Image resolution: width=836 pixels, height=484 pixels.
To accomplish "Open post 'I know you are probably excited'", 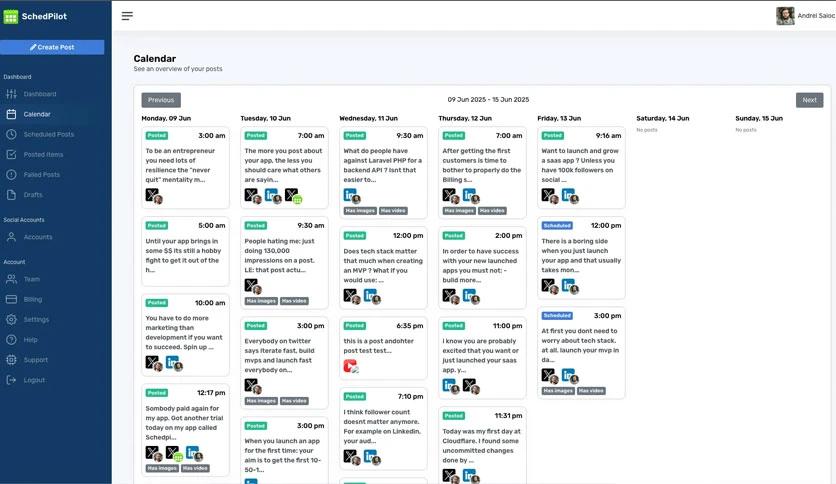I will coord(482,358).
